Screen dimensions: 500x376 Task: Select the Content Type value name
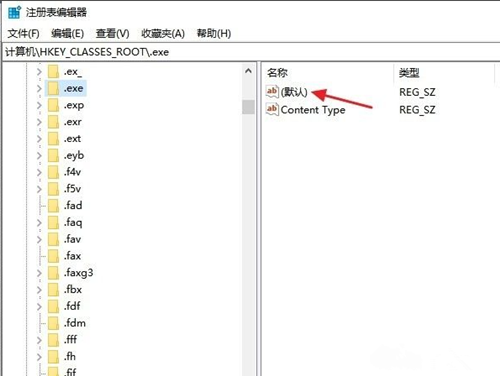pos(313,110)
